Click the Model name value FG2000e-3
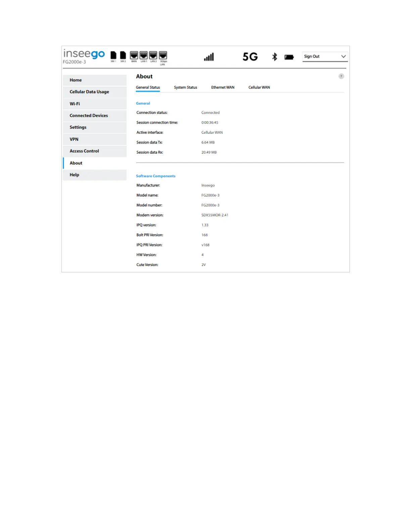 click(210, 195)
